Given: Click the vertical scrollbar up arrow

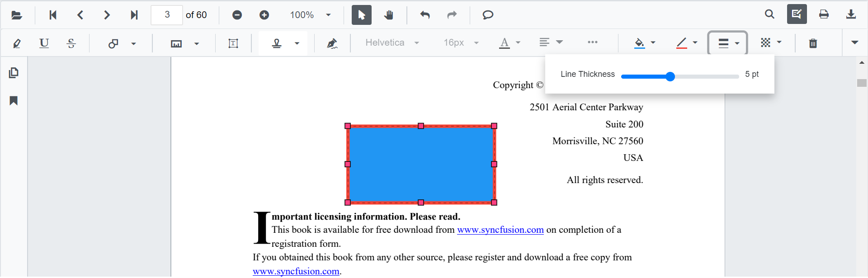Looking at the screenshot, I should (862, 63).
